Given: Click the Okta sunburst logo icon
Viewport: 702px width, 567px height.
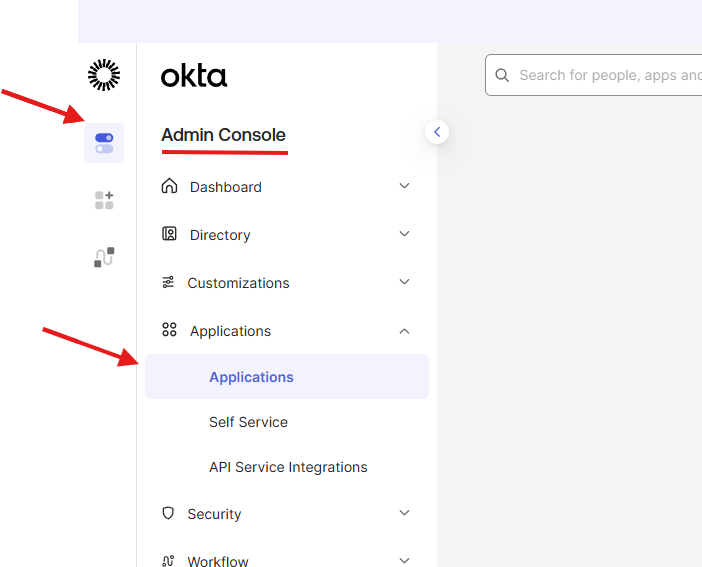Looking at the screenshot, I should [x=104, y=75].
